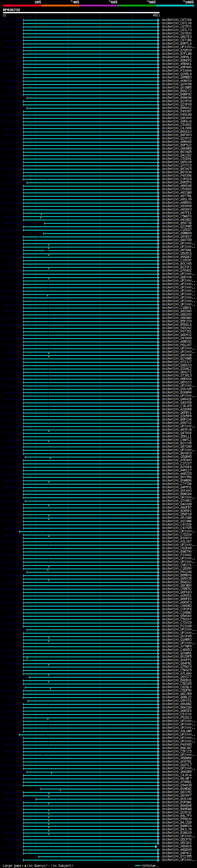Select hit UniRef100_Q6PBY1
The width and height of the screenshot is (197, 868).
point(177,413)
